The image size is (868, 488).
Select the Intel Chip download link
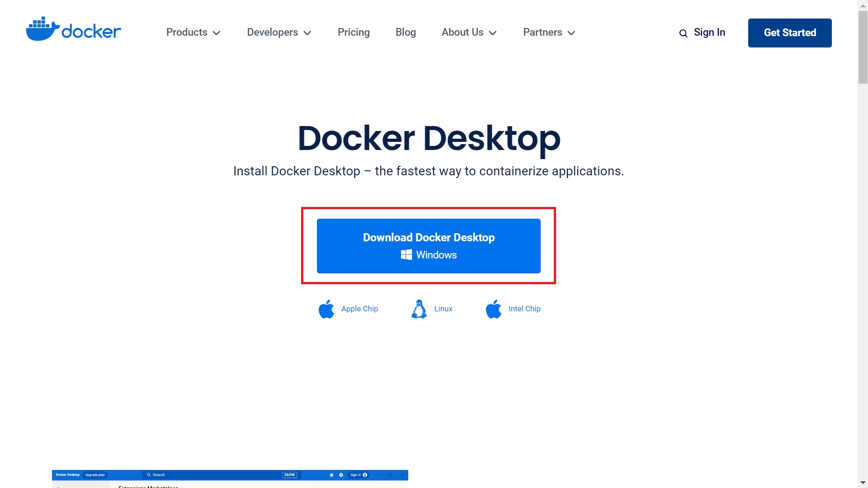(524, 309)
